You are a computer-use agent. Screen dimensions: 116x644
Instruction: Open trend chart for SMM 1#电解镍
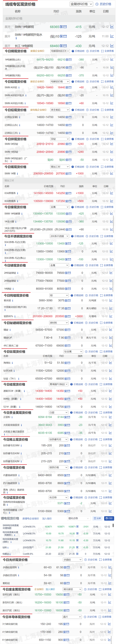point(112,213)
